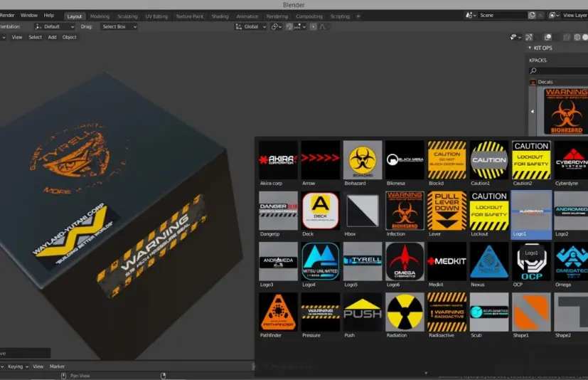Choose the Dangerjp decal icon

coord(278,211)
